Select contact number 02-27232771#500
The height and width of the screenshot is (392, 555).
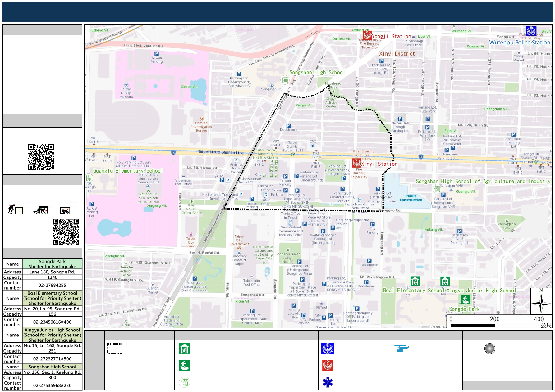[x=52, y=358]
